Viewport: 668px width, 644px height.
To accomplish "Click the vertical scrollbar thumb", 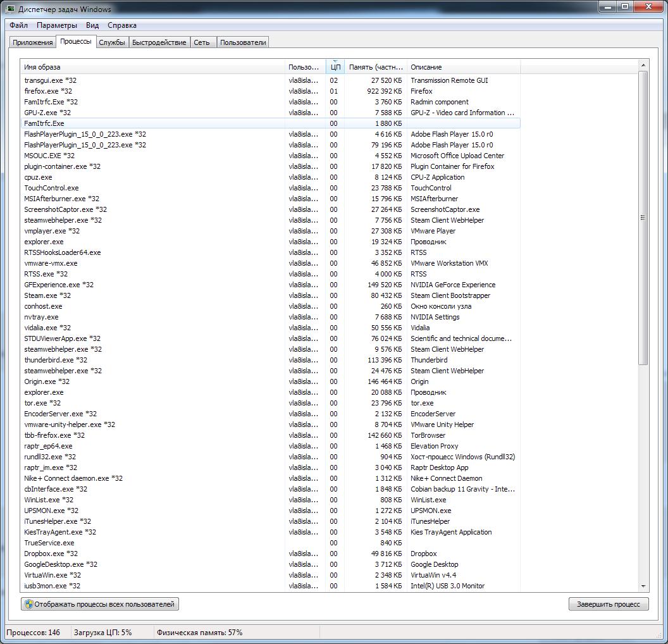I will 643,218.
